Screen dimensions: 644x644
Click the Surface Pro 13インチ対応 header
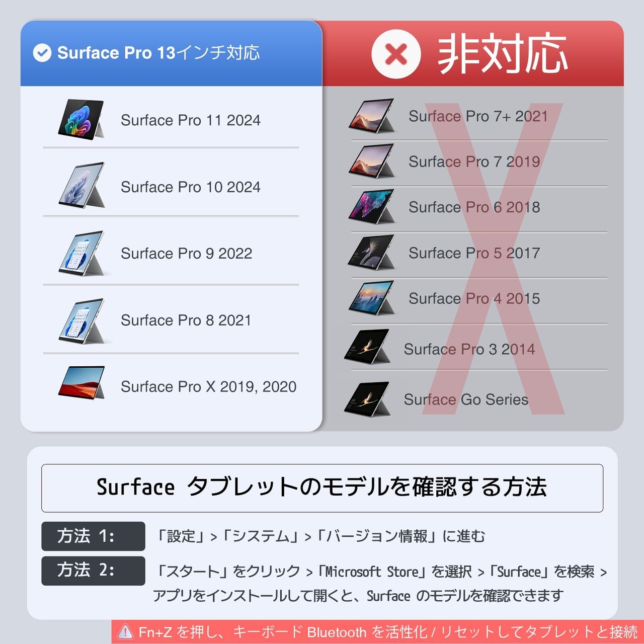click(x=158, y=52)
